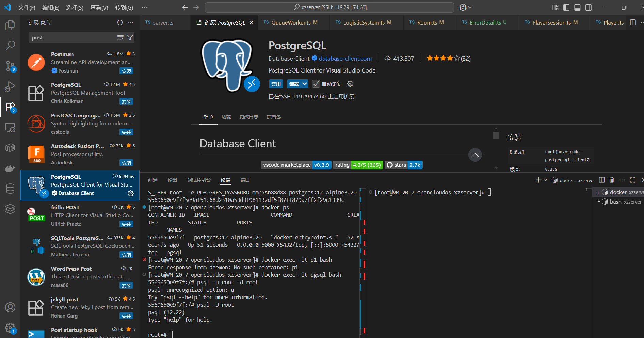Viewport: 644px width, 338px height.
Task: Open the Docker view in activity bar
Action: [x=10, y=168]
